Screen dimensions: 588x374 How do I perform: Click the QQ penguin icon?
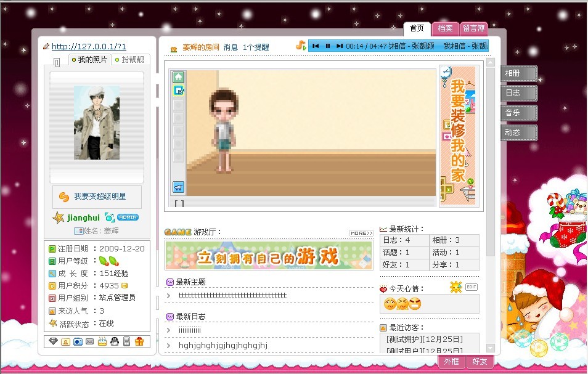[x=114, y=341]
